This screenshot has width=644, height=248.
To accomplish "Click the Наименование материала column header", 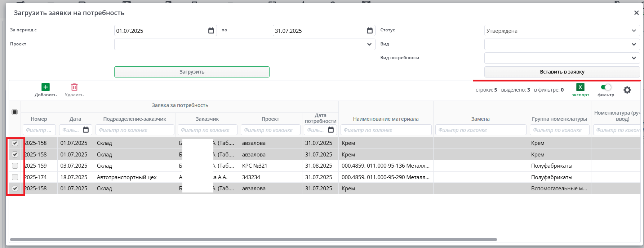I will (x=386, y=119).
